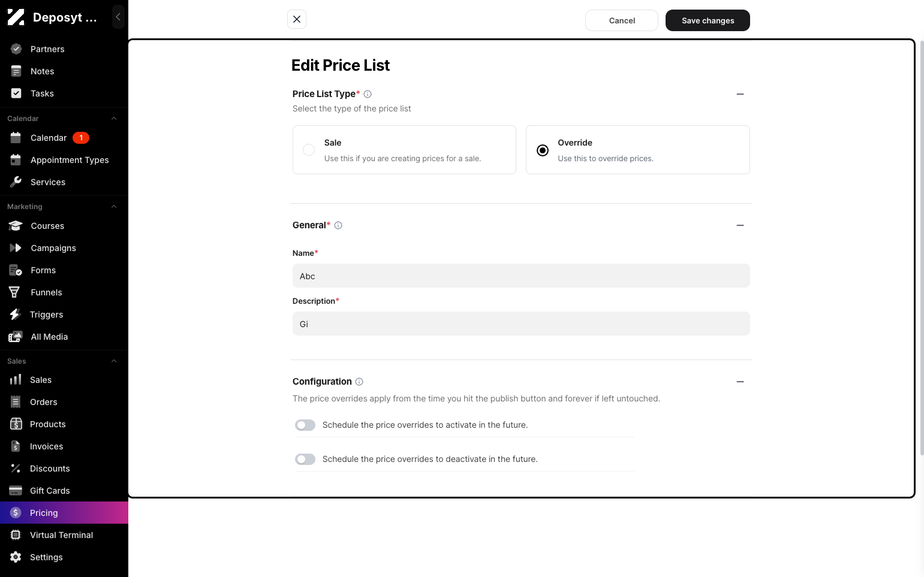Click the Campaigns icon
Screen dimensions: 924x577
coord(16,248)
